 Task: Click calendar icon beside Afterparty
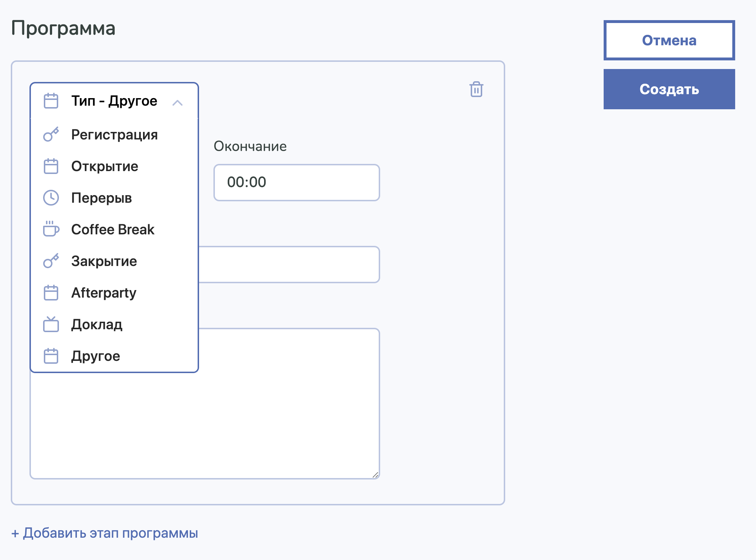pos(51,293)
